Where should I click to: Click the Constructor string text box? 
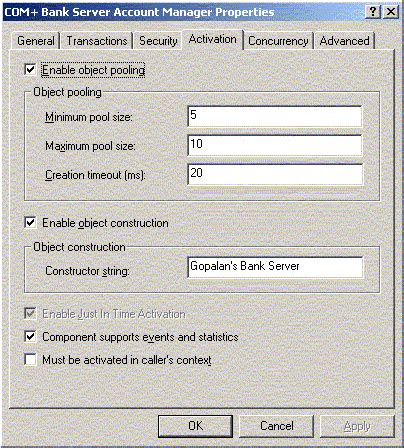[x=275, y=267]
